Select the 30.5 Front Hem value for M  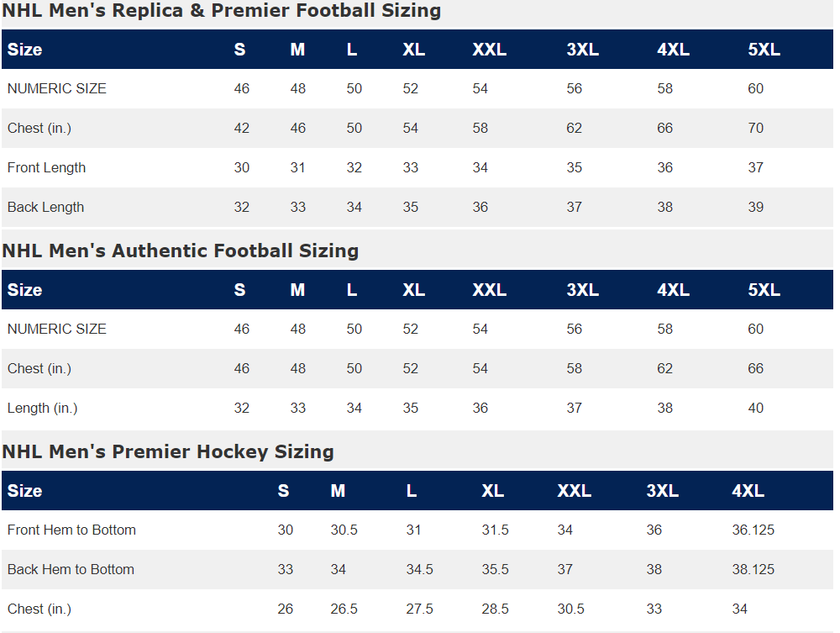(x=344, y=530)
